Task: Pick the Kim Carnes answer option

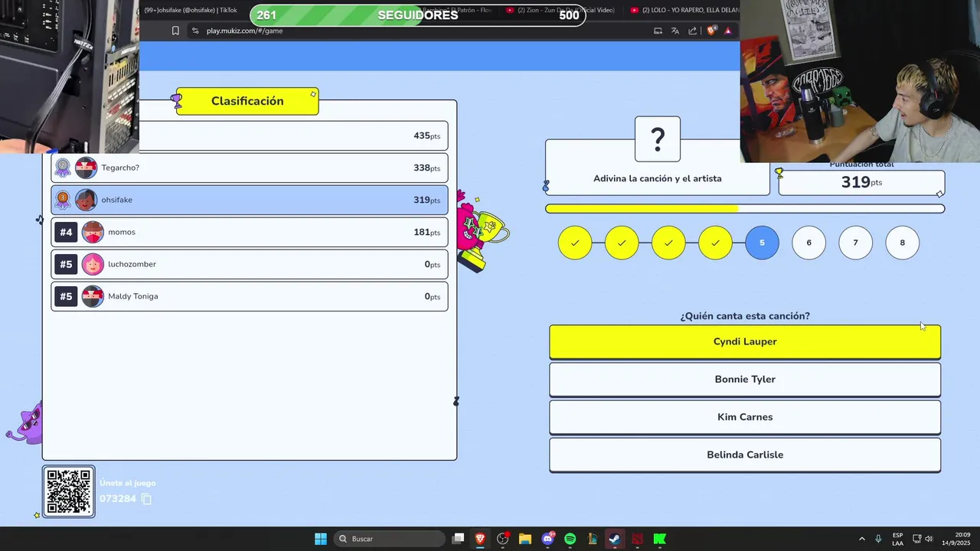Action: coord(744,417)
